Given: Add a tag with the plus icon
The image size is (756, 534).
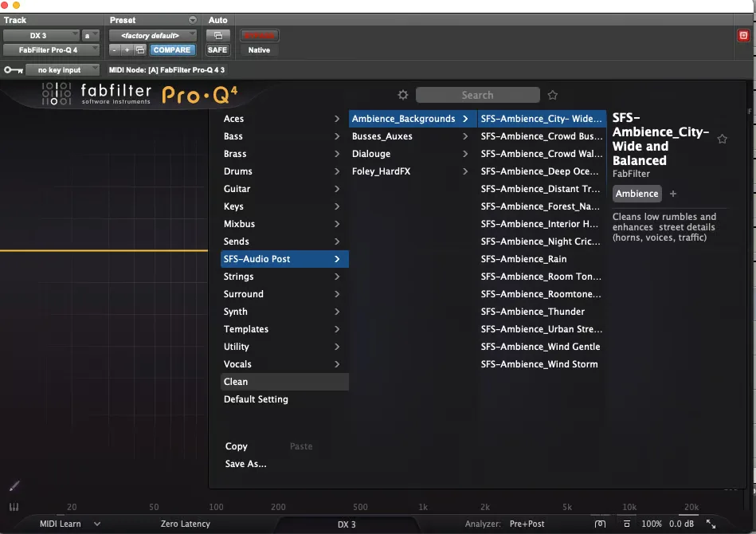Looking at the screenshot, I should 673,194.
